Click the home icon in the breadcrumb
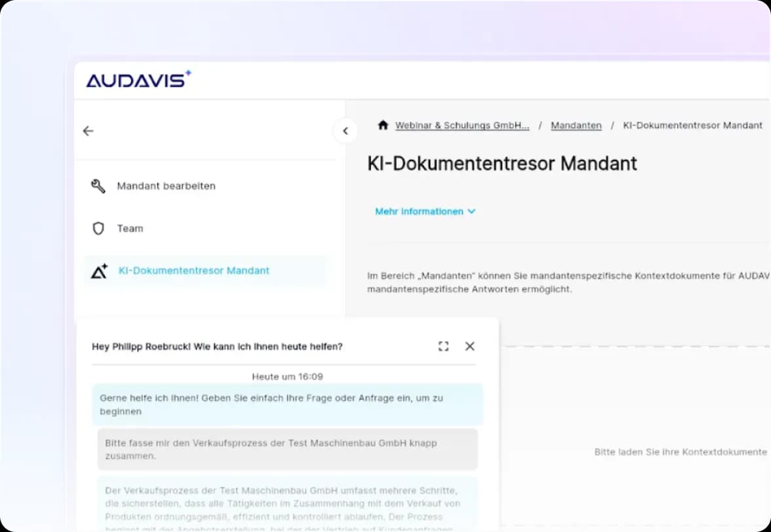Viewport: 771px width, 532px height. [x=383, y=124]
